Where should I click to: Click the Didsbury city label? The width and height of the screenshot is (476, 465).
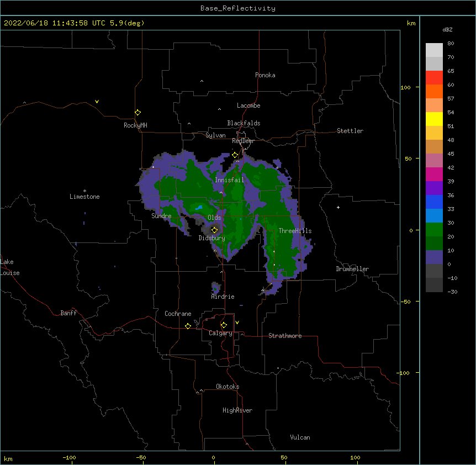coord(212,238)
